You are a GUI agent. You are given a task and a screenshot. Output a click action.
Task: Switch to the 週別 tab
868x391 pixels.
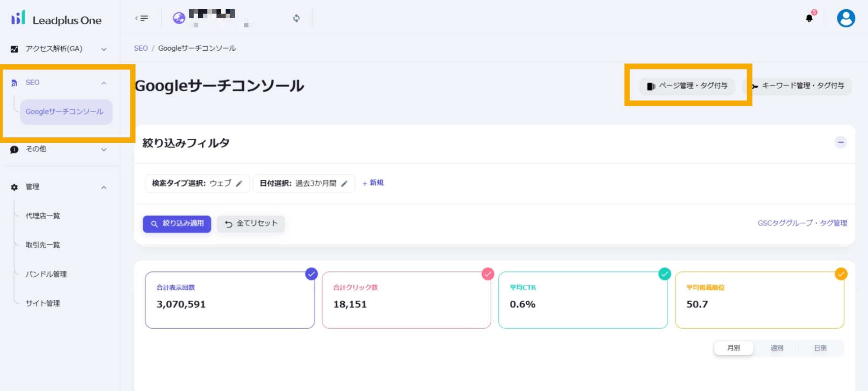pyautogui.click(x=777, y=348)
